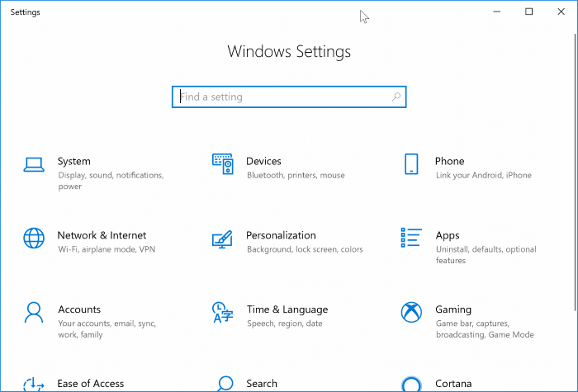
Task: Open the Ease of Access icon
Action: pyautogui.click(x=34, y=385)
